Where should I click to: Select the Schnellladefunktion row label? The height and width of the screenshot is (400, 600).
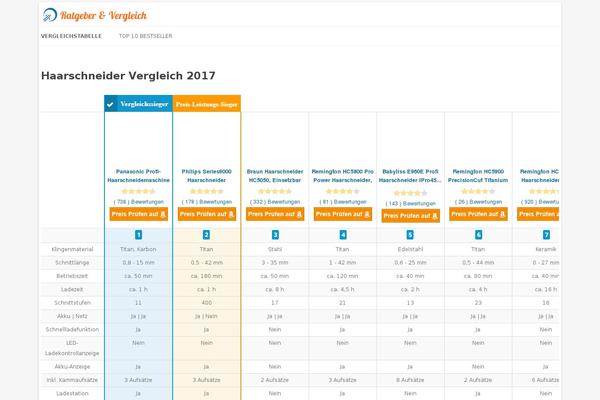pos(72,330)
